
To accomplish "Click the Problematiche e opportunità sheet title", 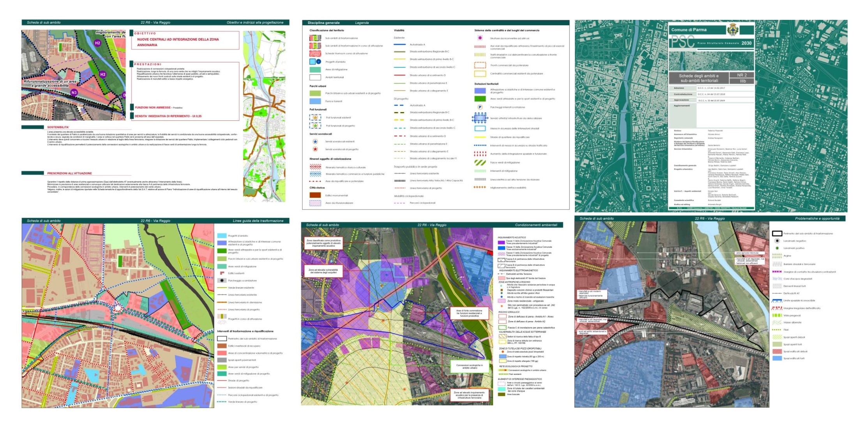I will tap(817, 219).
